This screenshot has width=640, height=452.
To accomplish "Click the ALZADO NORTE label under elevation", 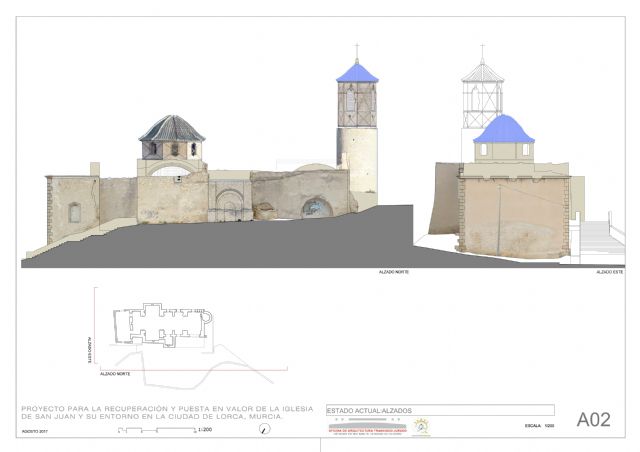I will point(393,272).
